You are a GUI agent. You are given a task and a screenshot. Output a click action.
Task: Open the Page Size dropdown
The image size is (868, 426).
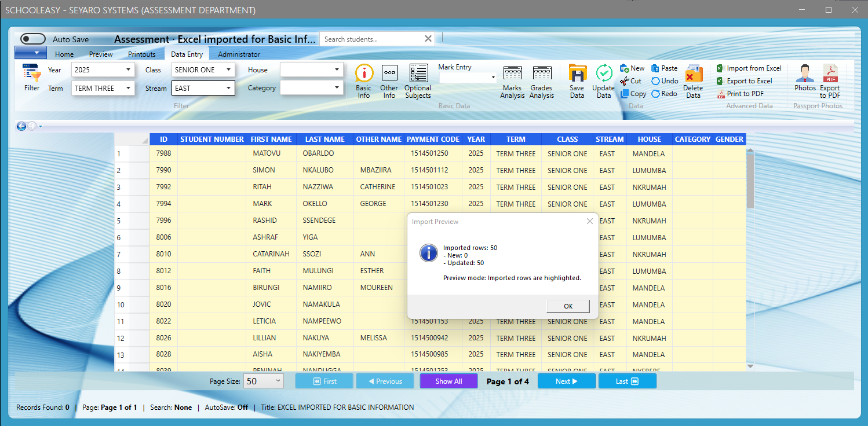264,381
